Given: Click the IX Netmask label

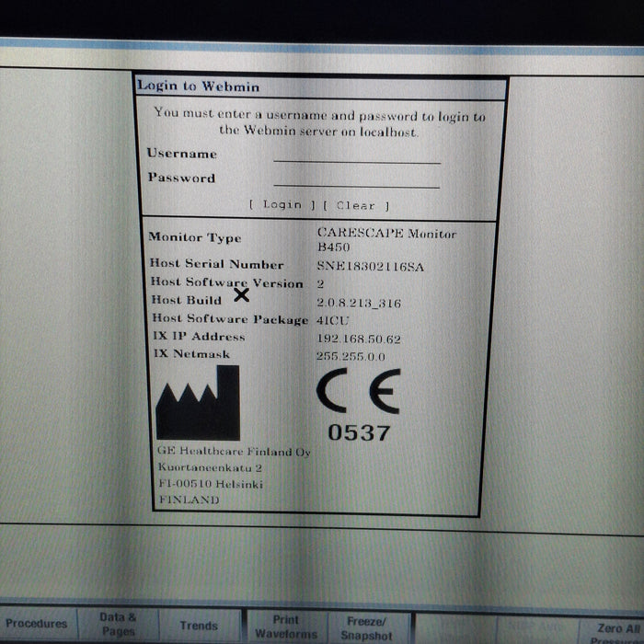Looking at the screenshot, I should pos(191,353).
